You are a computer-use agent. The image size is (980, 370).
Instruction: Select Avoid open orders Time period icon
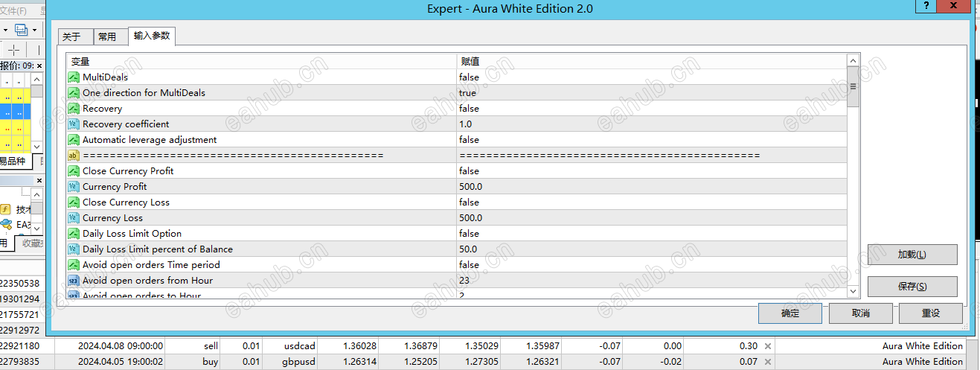(74, 265)
